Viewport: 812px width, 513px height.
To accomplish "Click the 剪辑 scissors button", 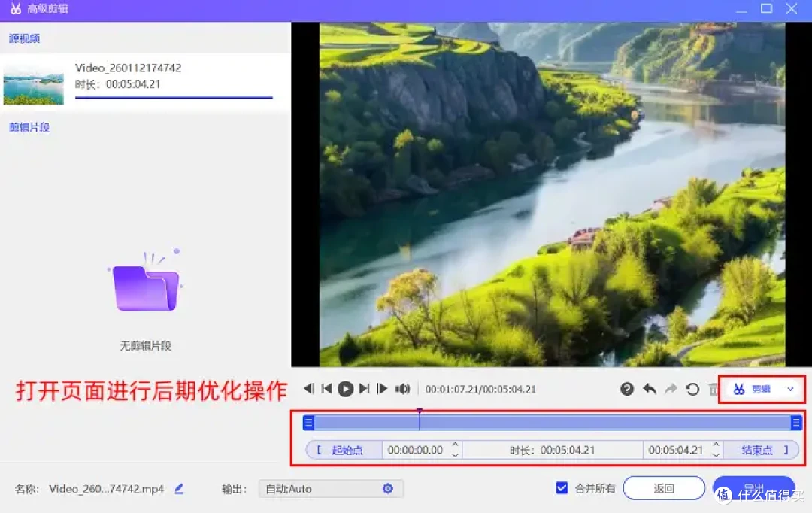I will (752, 389).
